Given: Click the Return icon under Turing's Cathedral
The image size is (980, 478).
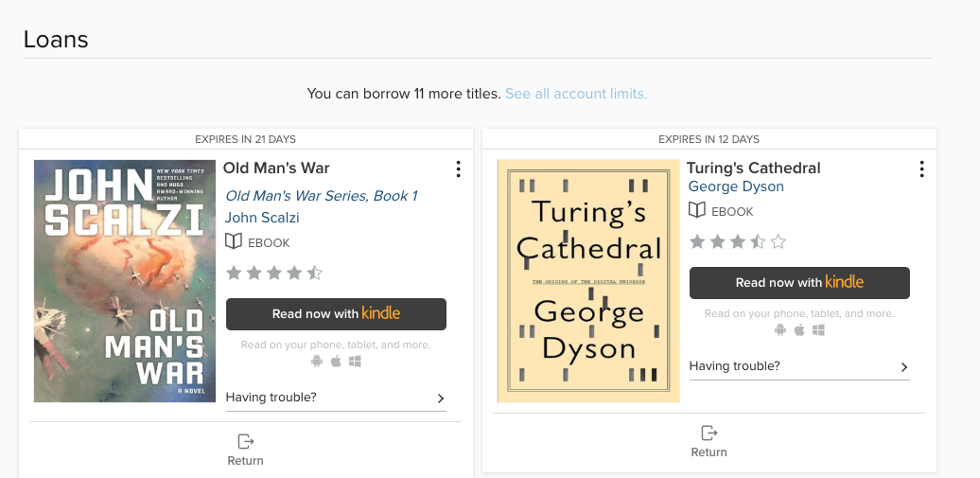Looking at the screenshot, I should (709, 433).
